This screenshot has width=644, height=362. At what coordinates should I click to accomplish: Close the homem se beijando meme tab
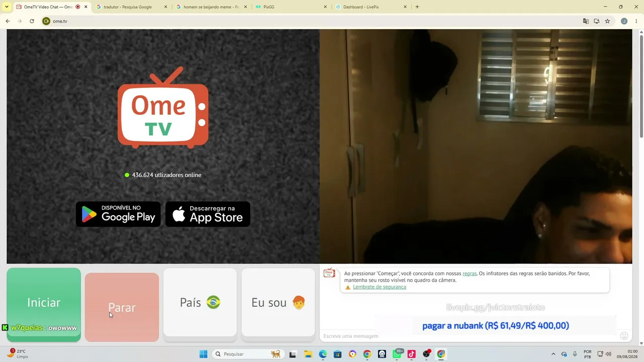click(246, 7)
